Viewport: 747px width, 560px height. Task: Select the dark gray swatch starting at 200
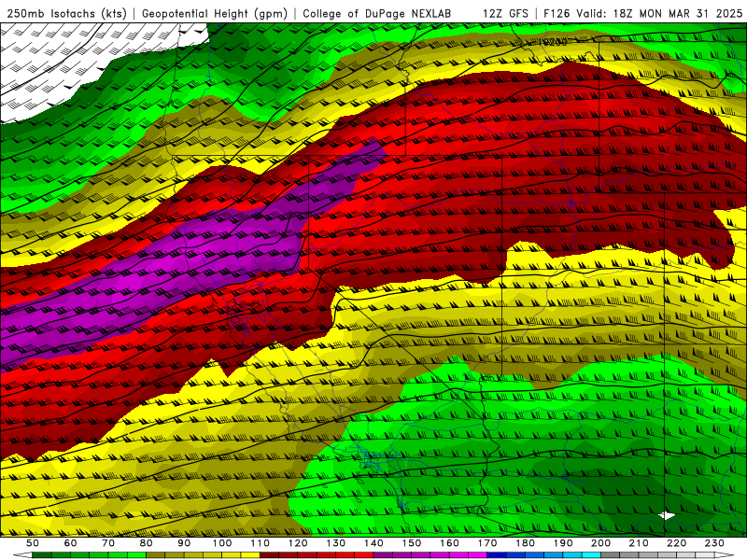point(611,555)
